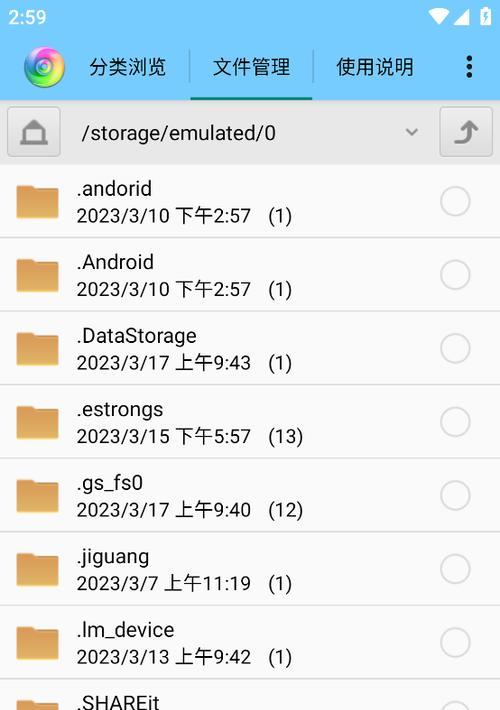Open the .andorid folder icon
This screenshot has height=710, width=500.
pyautogui.click(x=38, y=201)
